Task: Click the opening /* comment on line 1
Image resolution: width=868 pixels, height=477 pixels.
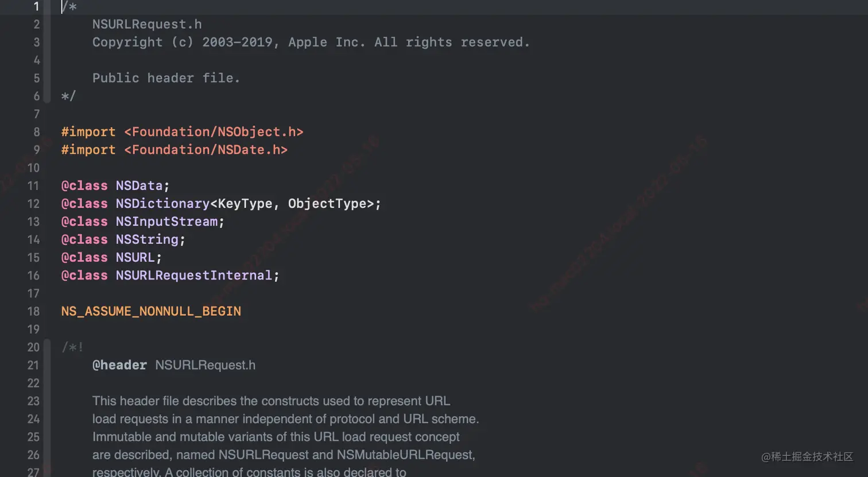Action: 68,7
